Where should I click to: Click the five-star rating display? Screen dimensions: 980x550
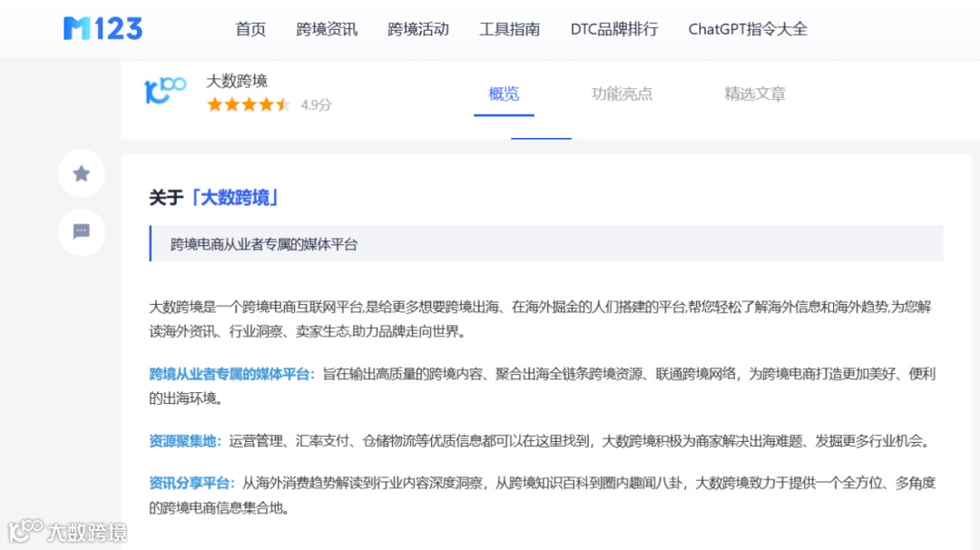point(249,104)
